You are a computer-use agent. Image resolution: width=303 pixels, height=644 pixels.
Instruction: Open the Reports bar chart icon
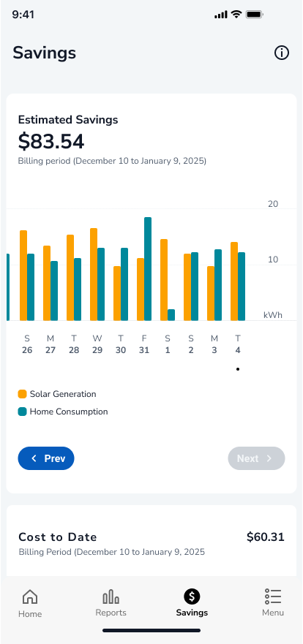(x=111, y=596)
